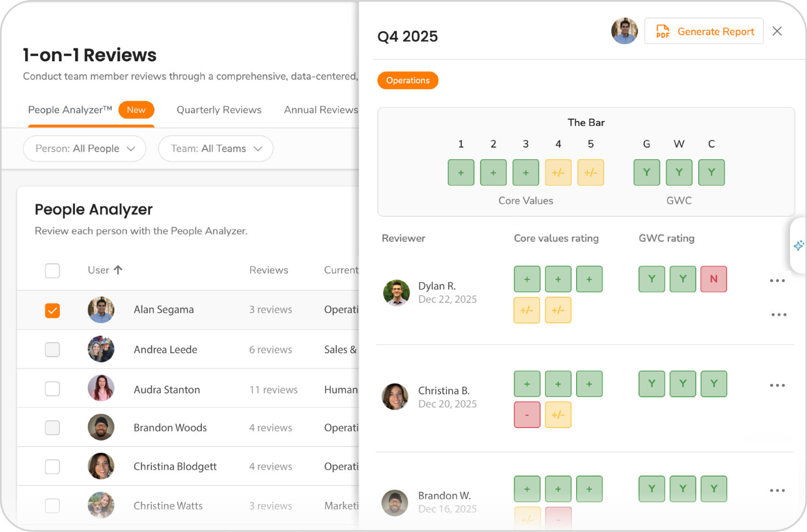Uncheck Alan Segama's row checkbox
This screenshot has width=807, height=532.
(52, 310)
